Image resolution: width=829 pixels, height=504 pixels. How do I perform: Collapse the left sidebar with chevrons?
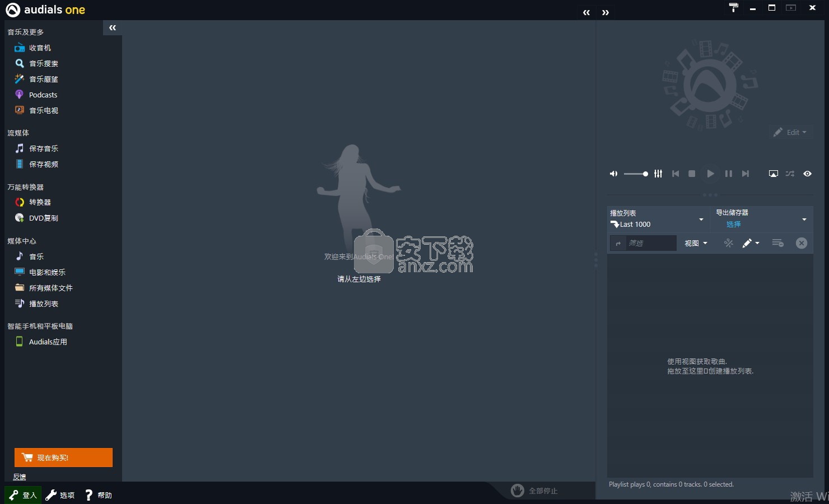click(113, 27)
